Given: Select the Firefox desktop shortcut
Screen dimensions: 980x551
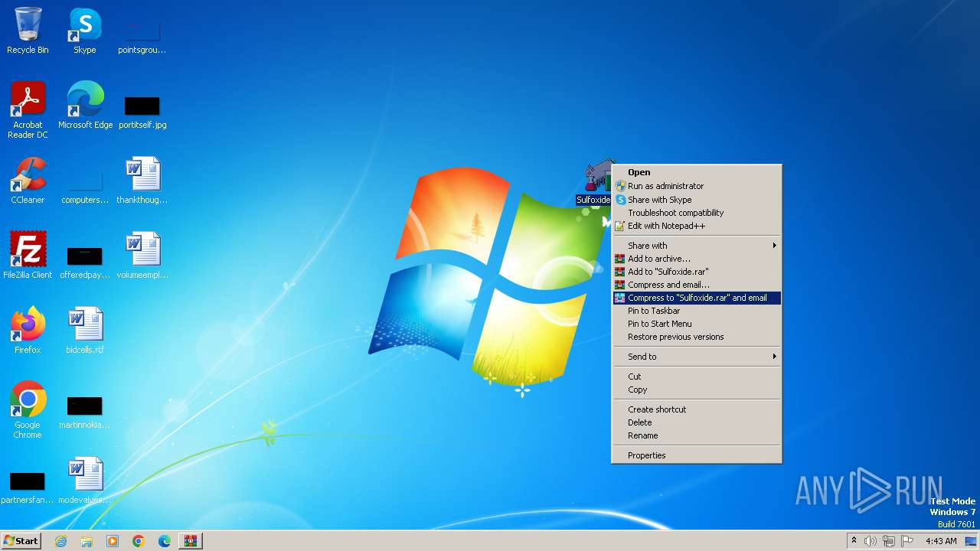Looking at the screenshot, I should click(x=28, y=331).
